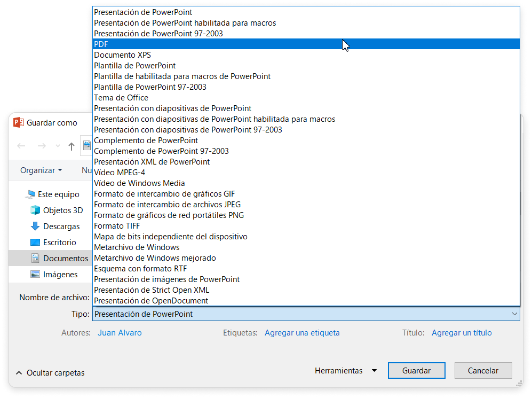Collapse folders with Ocultar carpetas
Viewport: 532px width, 398px height.
click(x=50, y=373)
